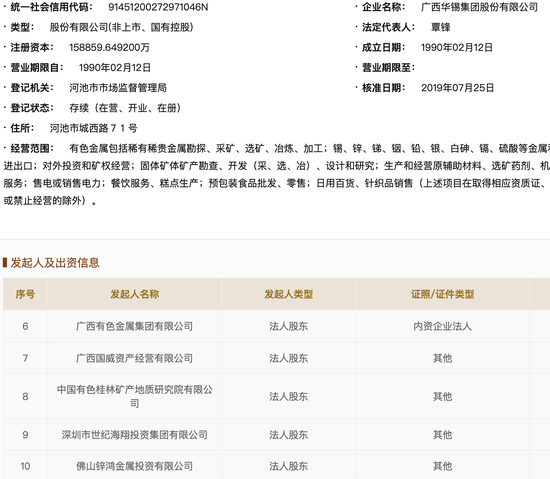Click establishment date after 成立日期
The image size is (550, 479).
(457, 47)
